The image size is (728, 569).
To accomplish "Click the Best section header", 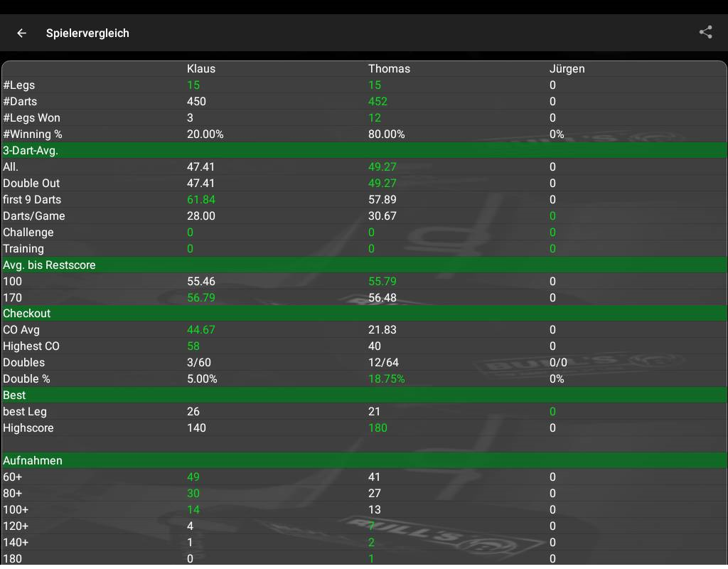I will (14, 395).
